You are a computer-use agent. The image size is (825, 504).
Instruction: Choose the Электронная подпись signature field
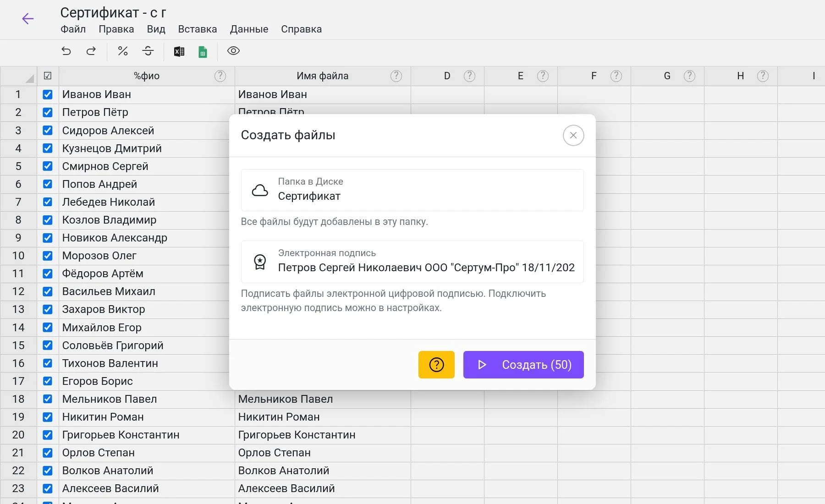412,262
